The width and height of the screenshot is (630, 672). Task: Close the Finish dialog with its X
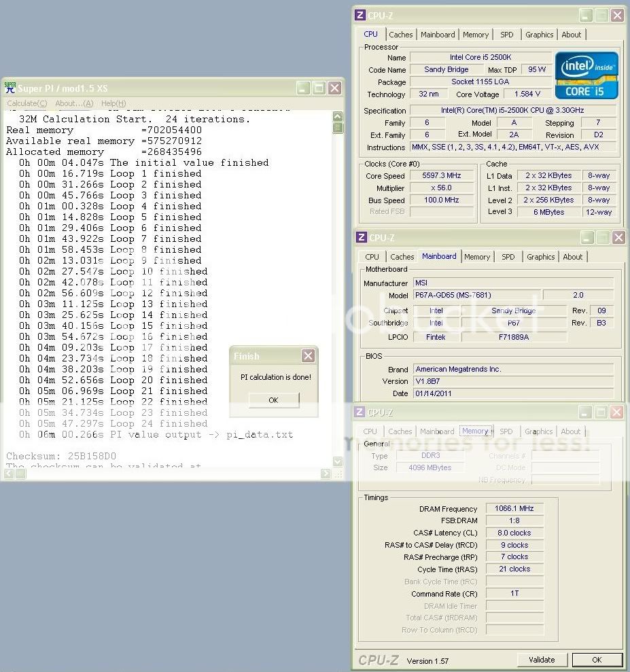coord(308,356)
